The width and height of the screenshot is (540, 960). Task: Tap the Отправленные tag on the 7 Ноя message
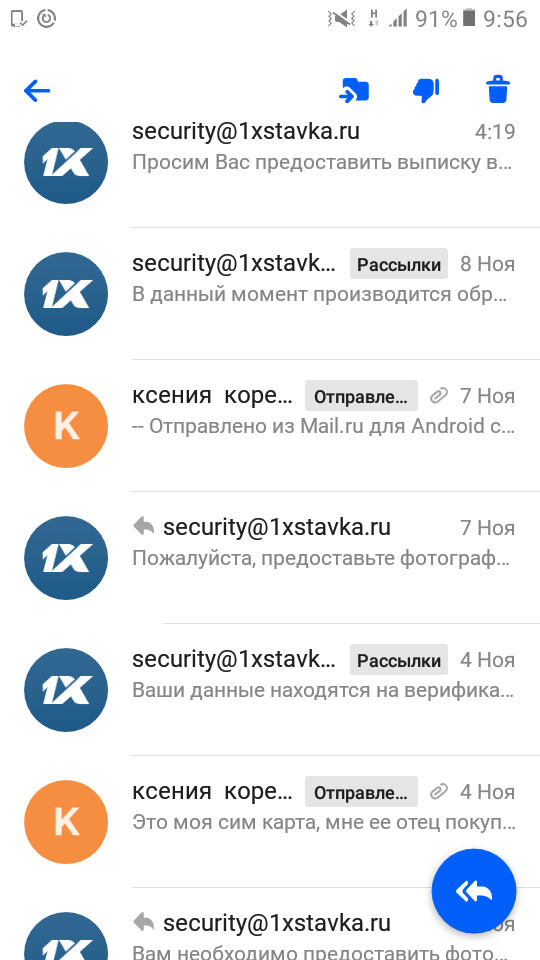361,396
